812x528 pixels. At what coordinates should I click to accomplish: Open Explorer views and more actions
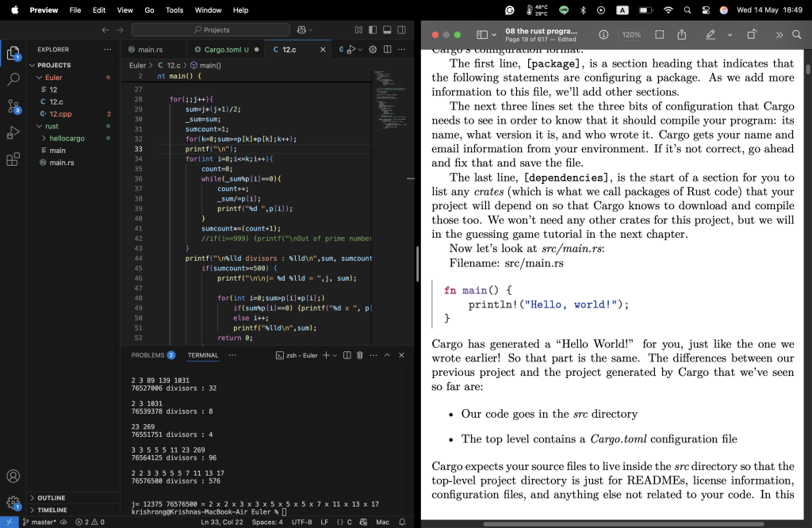(x=107, y=49)
